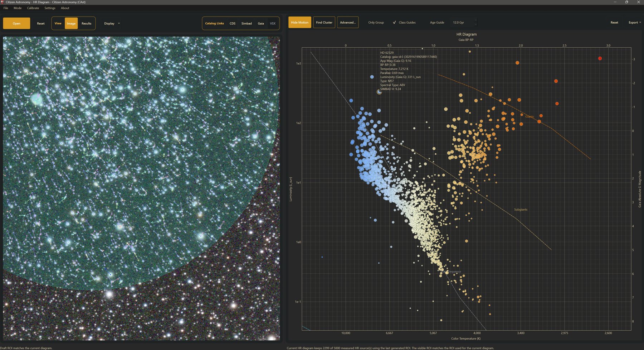Click the 'Spectral Type: A8V' tooltip line
Image resolution: width=644 pixels, height=350 pixels.
[x=392, y=85]
